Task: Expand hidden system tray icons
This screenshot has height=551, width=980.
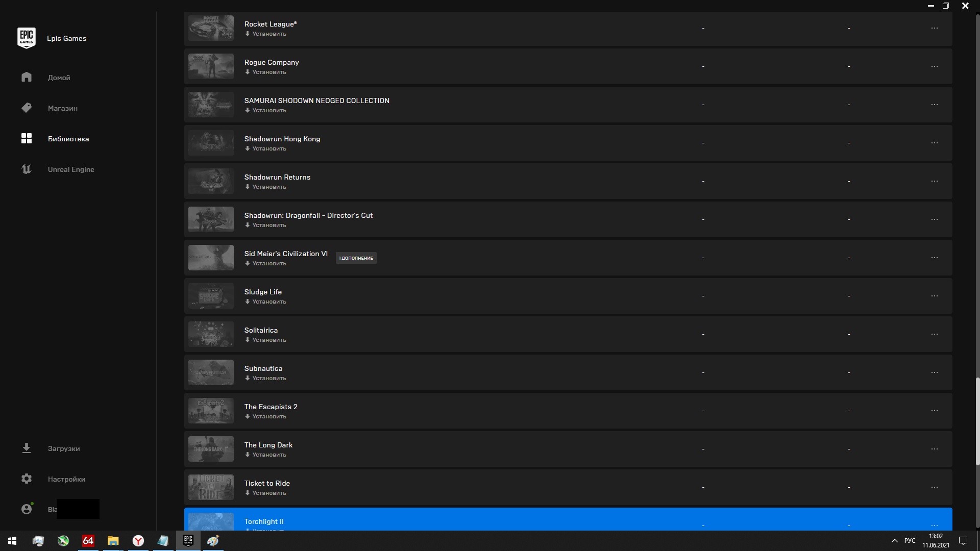Action: (x=894, y=541)
